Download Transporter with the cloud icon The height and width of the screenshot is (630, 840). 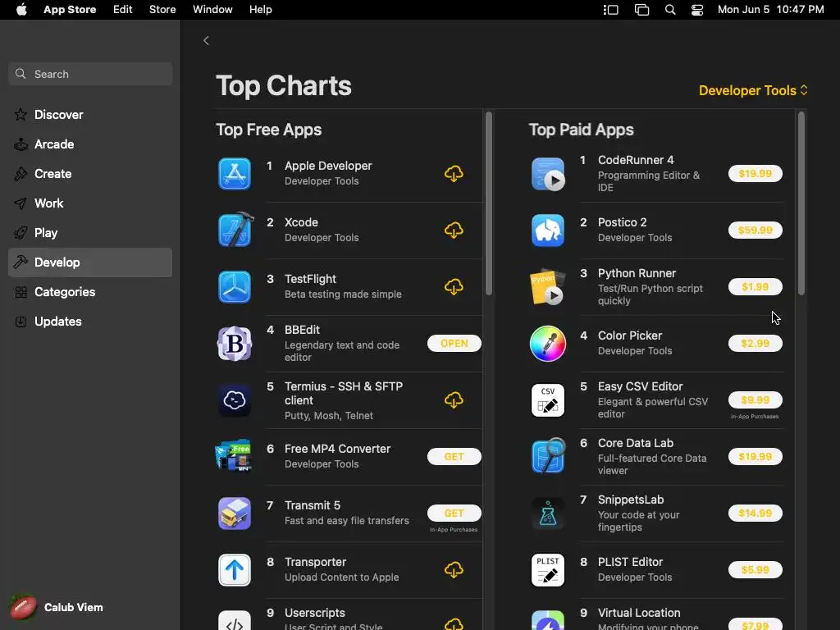click(454, 570)
